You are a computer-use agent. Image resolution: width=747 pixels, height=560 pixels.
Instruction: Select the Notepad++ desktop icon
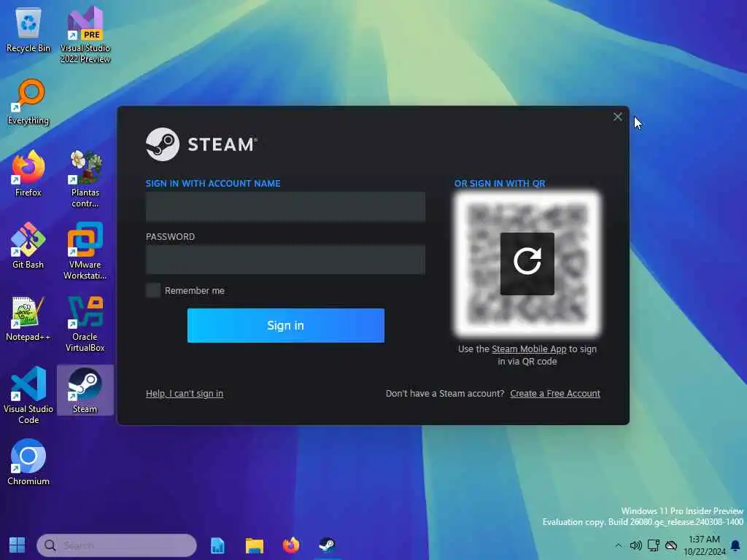[28, 318]
